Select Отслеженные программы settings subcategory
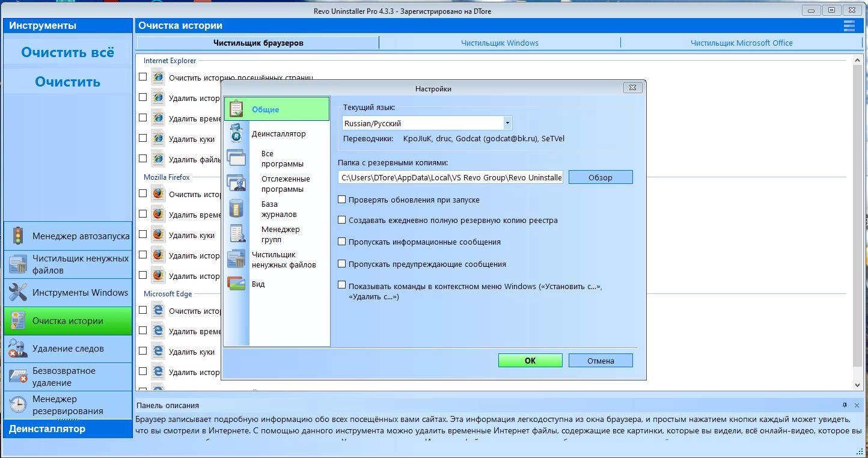868x458 pixels. tap(286, 184)
